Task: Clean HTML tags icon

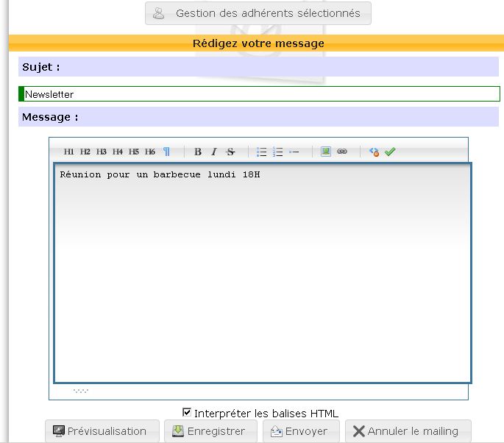Action: click(374, 152)
